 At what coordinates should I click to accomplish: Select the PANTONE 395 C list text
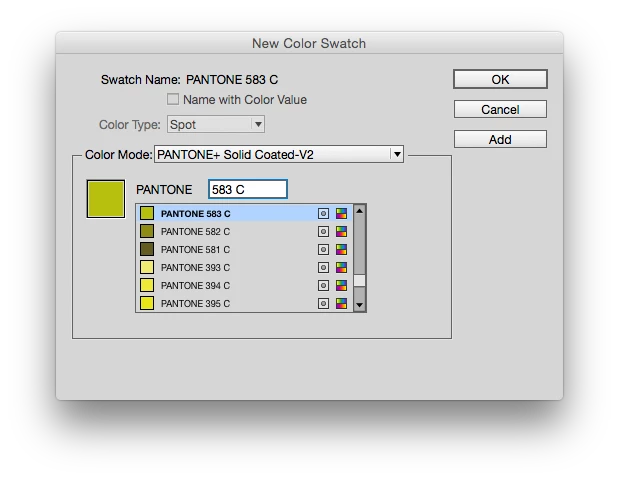[195, 304]
